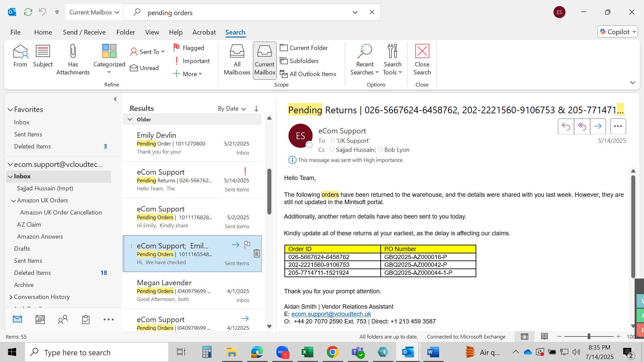Filter results by Has Attachments
Image resolution: width=644 pixels, height=362 pixels.
pyautogui.click(x=73, y=60)
